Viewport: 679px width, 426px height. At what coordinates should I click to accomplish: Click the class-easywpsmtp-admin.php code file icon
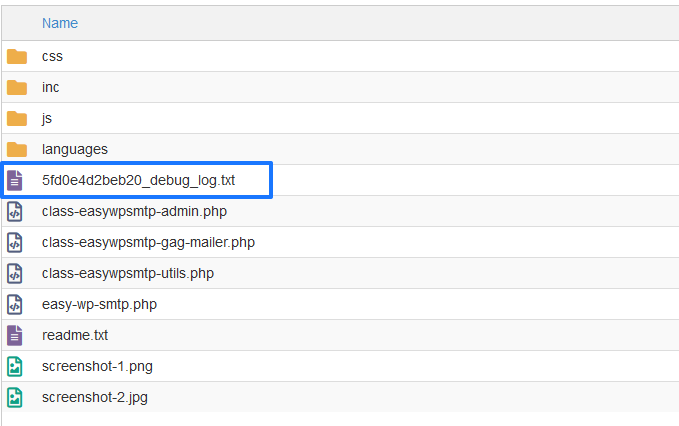(x=15, y=211)
